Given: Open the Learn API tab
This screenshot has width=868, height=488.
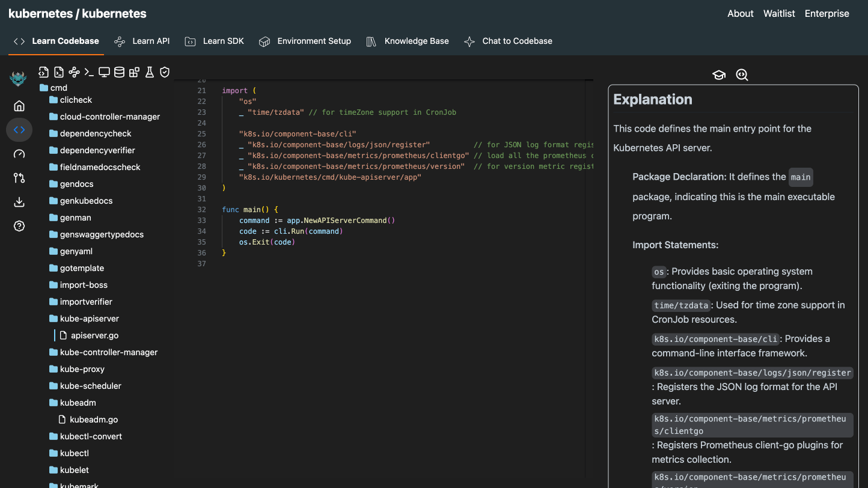Looking at the screenshot, I should pyautogui.click(x=142, y=41).
